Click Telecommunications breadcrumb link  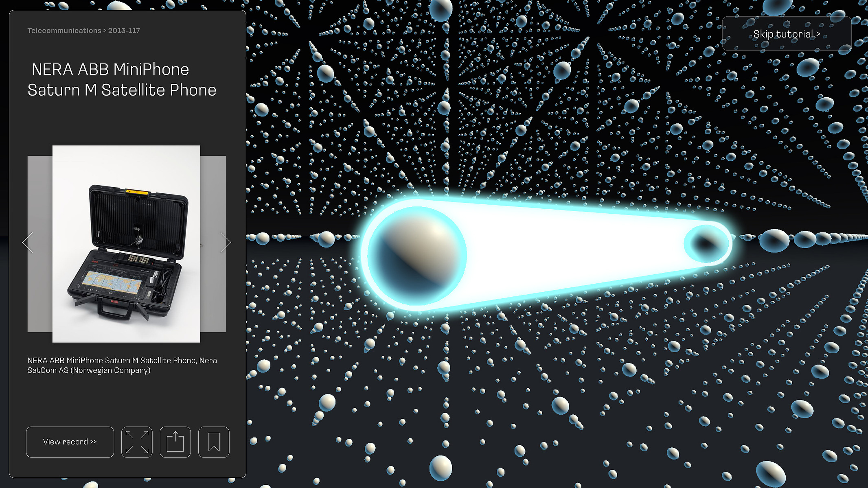(64, 31)
